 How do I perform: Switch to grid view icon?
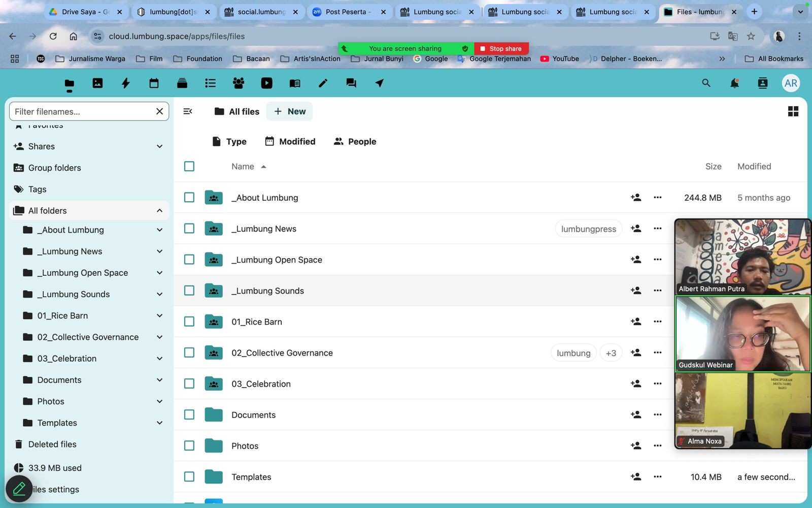(x=793, y=111)
